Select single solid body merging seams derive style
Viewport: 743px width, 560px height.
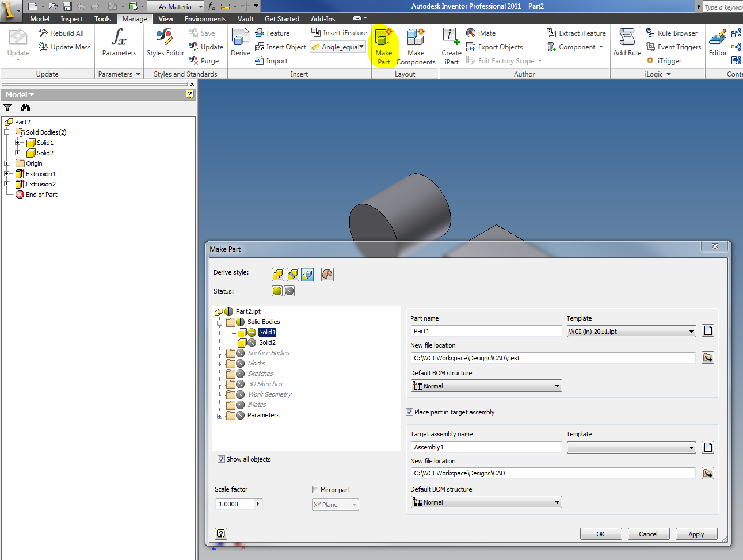click(278, 275)
